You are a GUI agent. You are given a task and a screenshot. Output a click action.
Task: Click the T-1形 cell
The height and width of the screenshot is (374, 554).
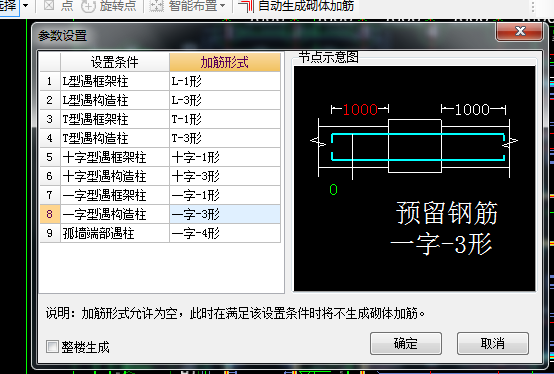click(225, 119)
